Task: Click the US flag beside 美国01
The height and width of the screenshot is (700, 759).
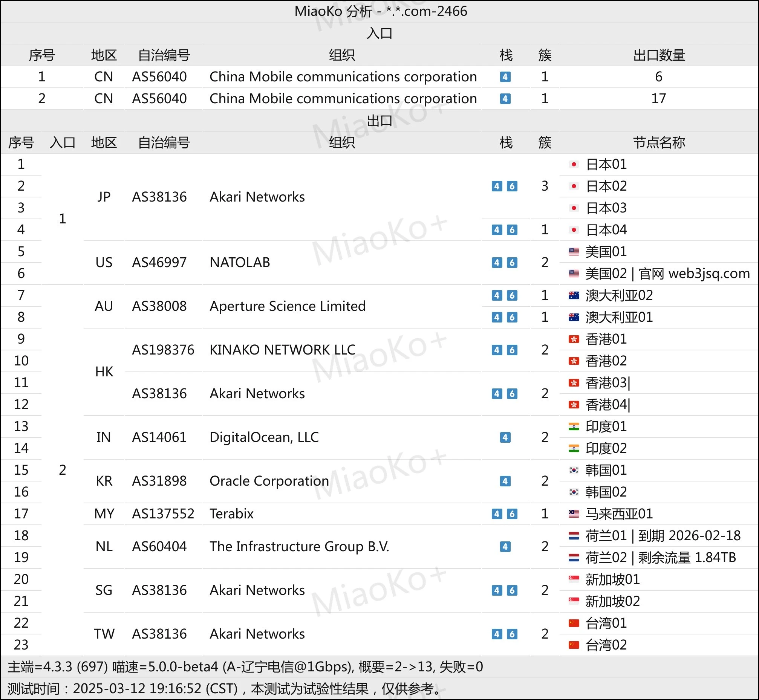Action: click(x=574, y=252)
